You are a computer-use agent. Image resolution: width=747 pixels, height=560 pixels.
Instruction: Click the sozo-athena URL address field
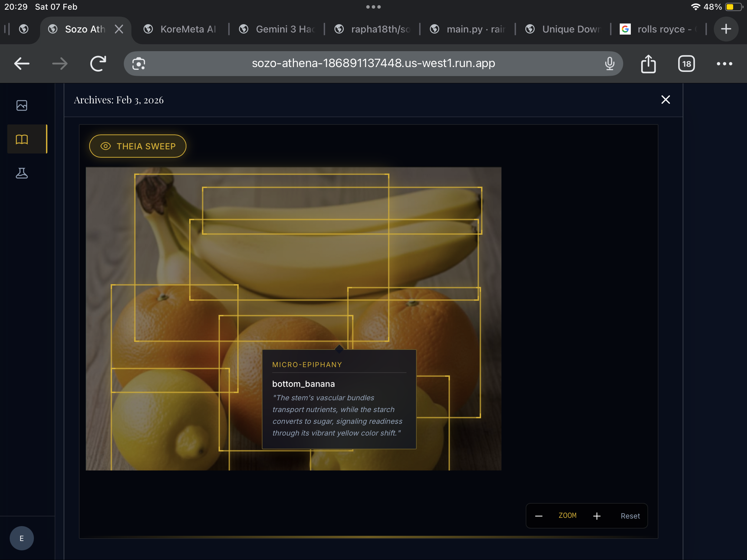[373, 64]
